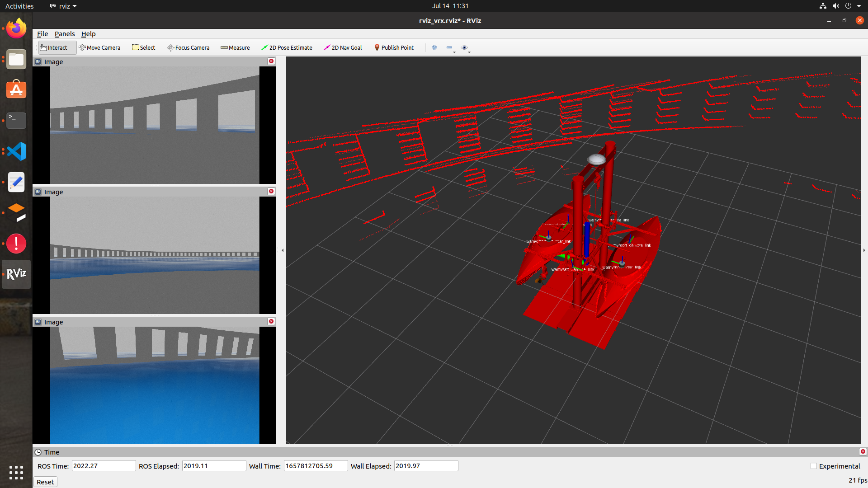Click the ROS Elapsed field
The height and width of the screenshot is (488, 868).
click(x=214, y=466)
